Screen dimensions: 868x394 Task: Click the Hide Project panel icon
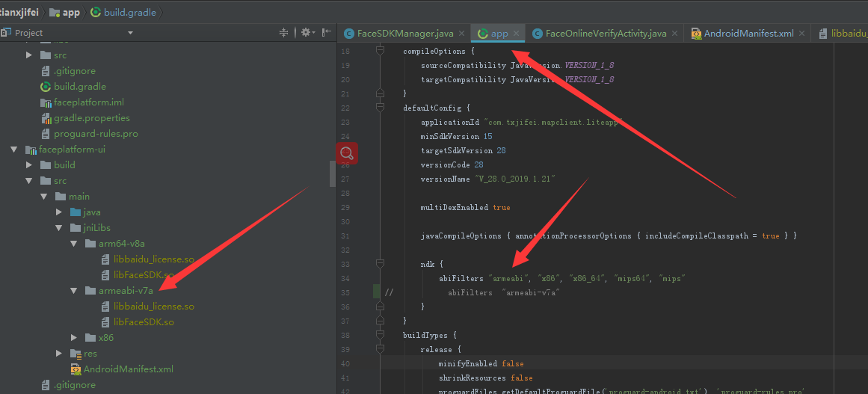[x=327, y=33]
